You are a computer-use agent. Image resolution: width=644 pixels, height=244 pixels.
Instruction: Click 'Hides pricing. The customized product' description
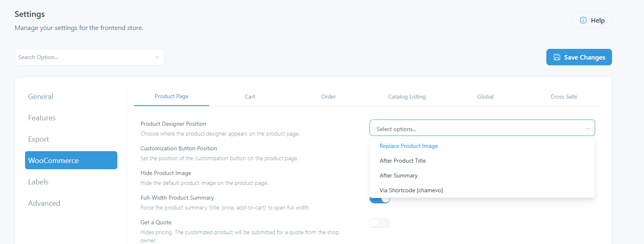[x=240, y=236]
